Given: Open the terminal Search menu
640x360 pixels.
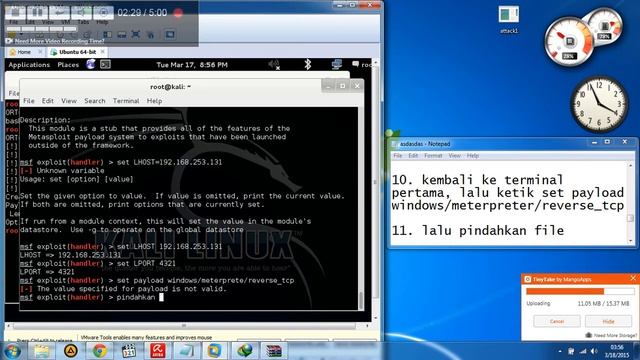Looking at the screenshot, I should [95, 101].
